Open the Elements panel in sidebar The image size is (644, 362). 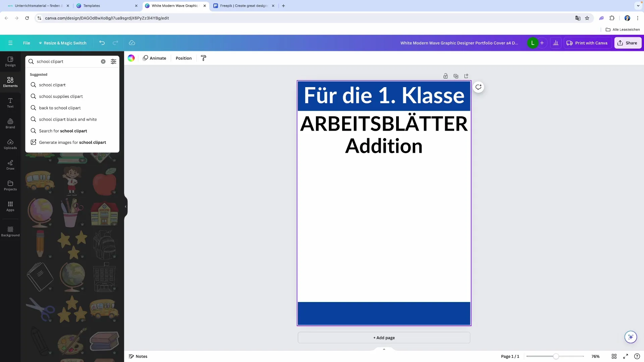[x=10, y=81]
